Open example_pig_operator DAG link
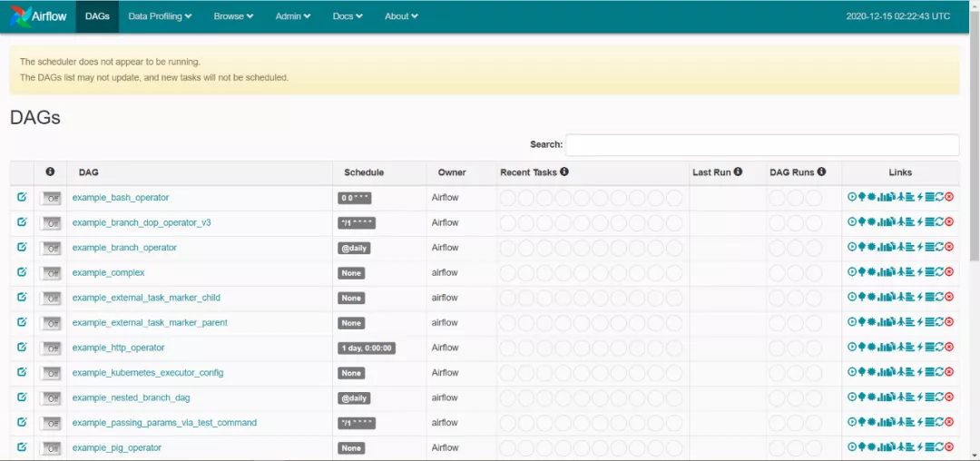This screenshot has height=461, width=980. pyautogui.click(x=117, y=447)
